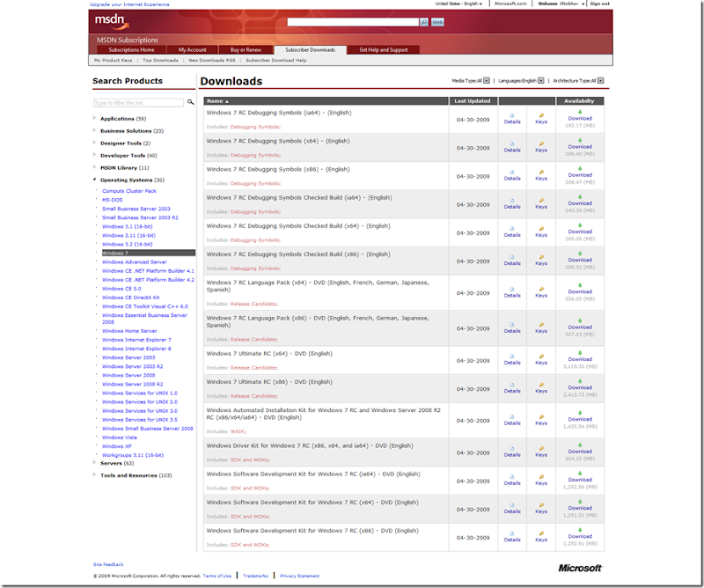
Task: Open the Get Help and Support tab
Action: (384, 50)
